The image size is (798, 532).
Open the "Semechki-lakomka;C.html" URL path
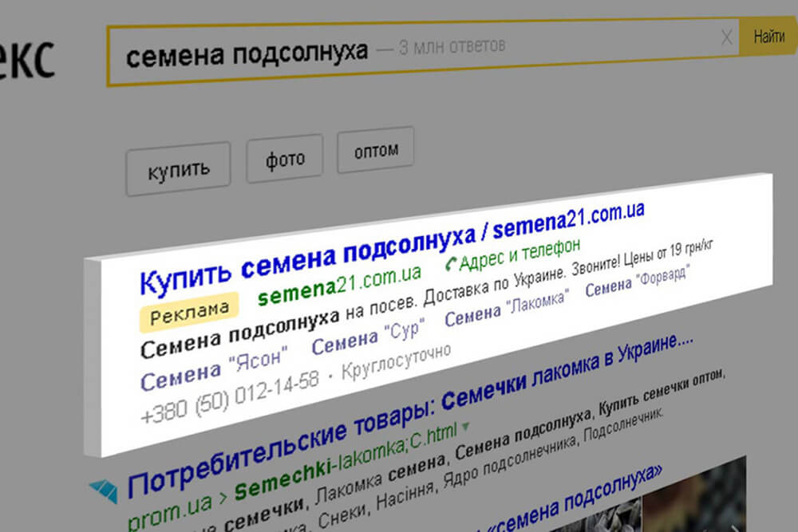(346, 461)
